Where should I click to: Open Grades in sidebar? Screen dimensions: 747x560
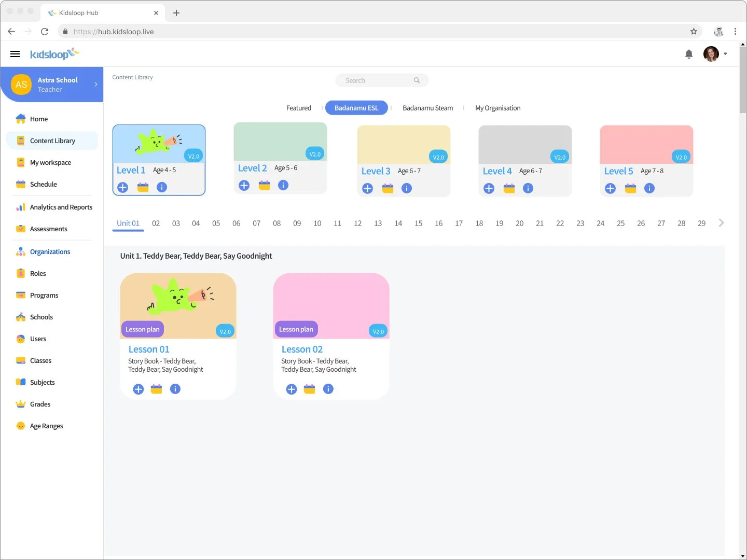52,404
